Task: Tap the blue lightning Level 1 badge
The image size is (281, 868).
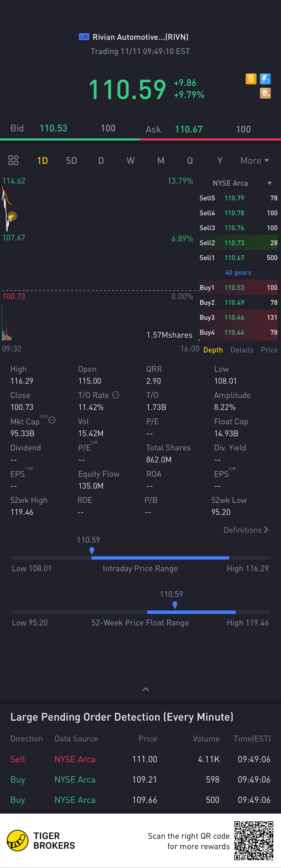Action: (265, 79)
